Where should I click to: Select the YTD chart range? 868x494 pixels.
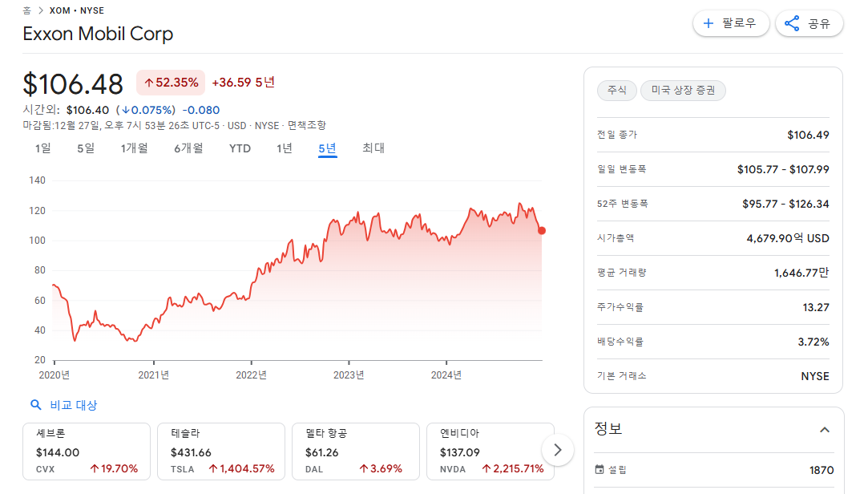coord(240,148)
